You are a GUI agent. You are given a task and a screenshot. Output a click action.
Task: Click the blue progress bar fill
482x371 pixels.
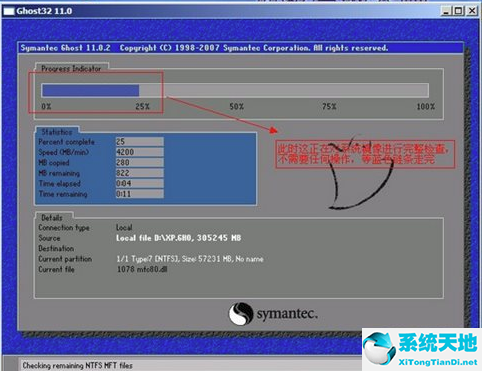click(91, 90)
